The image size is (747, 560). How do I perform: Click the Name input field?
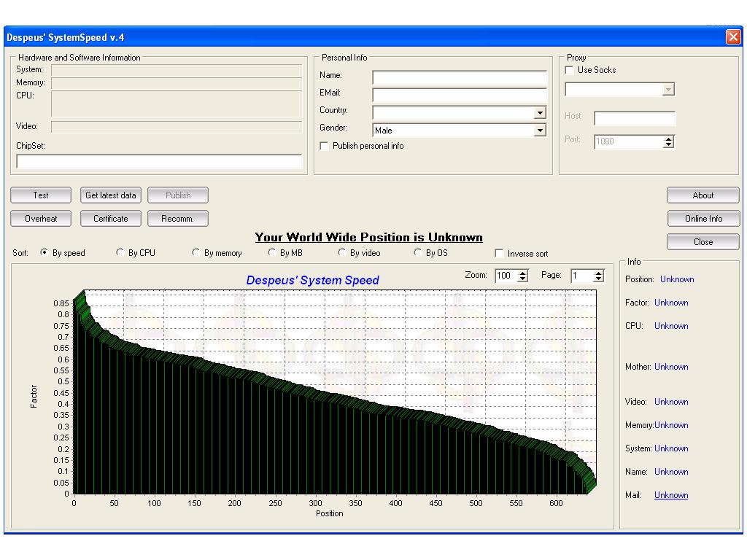point(459,77)
